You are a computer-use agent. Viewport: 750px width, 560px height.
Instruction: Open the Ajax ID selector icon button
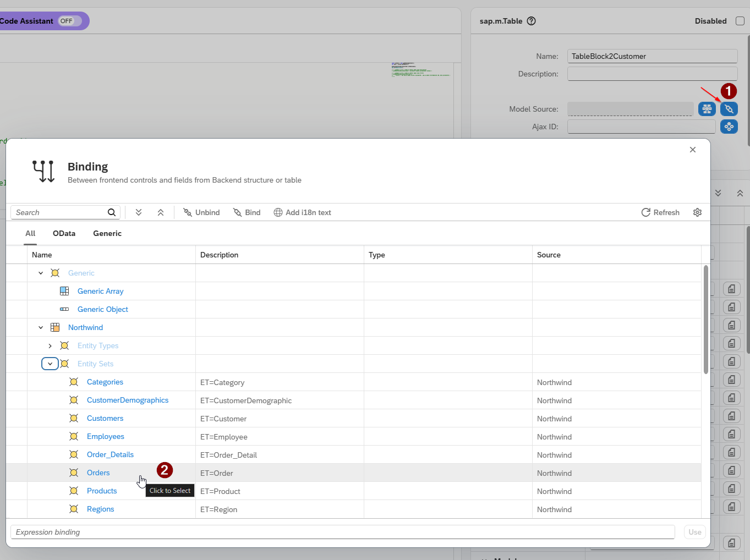click(x=729, y=127)
